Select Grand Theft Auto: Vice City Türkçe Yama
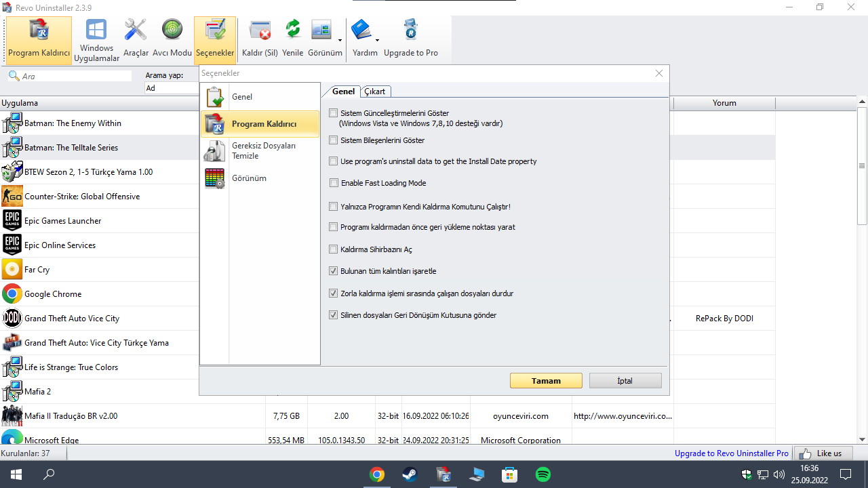The width and height of the screenshot is (868, 488). tap(99, 343)
